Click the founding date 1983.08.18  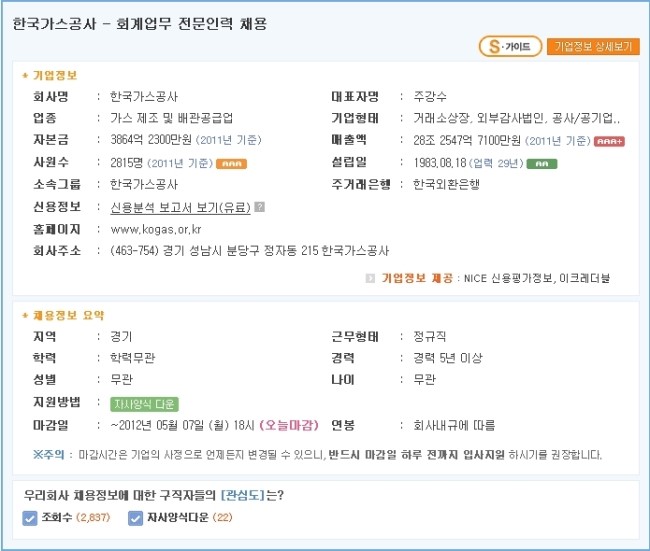coord(440,163)
